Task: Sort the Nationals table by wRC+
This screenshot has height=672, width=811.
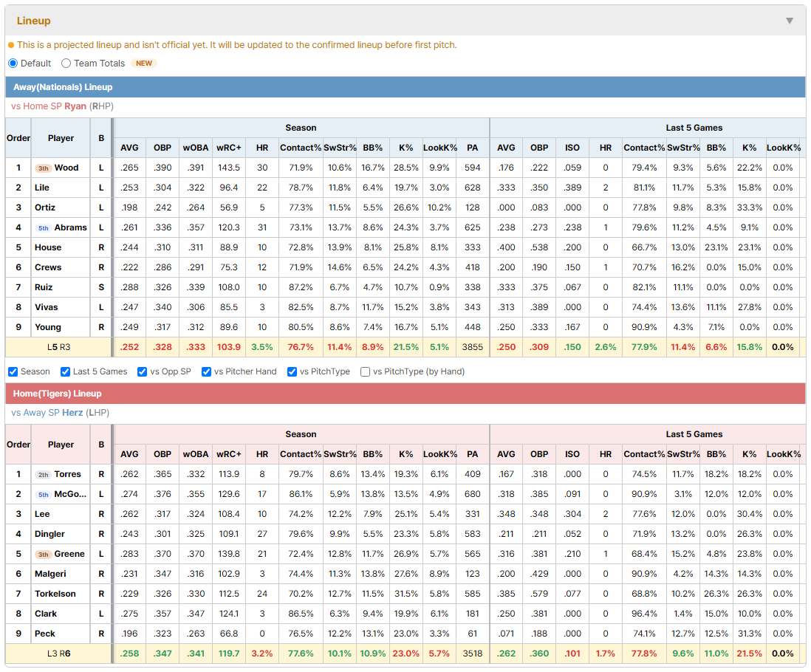Action: [x=229, y=148]
